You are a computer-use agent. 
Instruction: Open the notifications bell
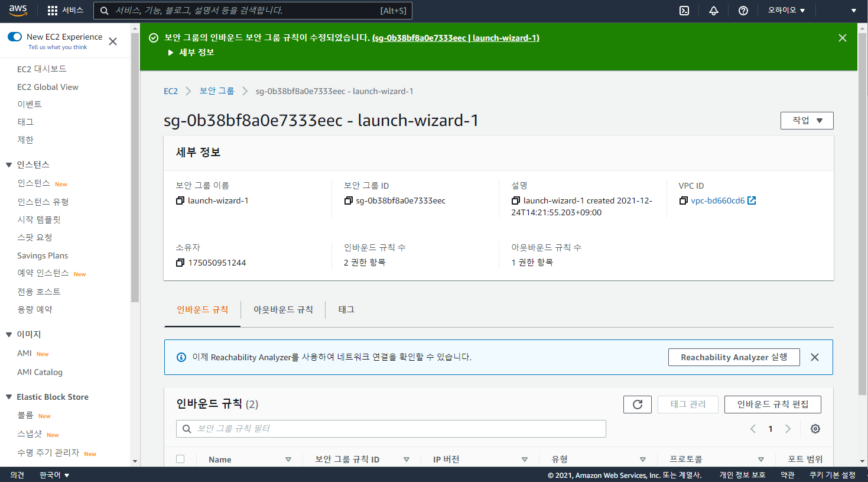[714, 11]
